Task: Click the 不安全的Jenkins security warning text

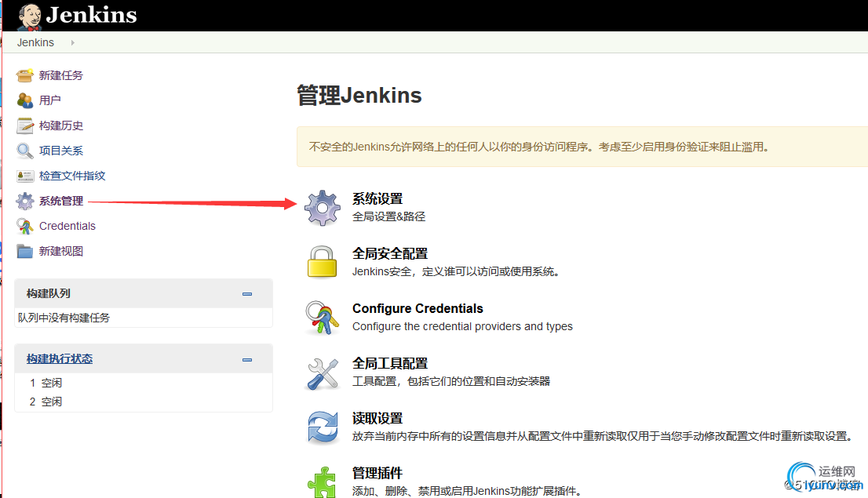Action: point(539,147)
